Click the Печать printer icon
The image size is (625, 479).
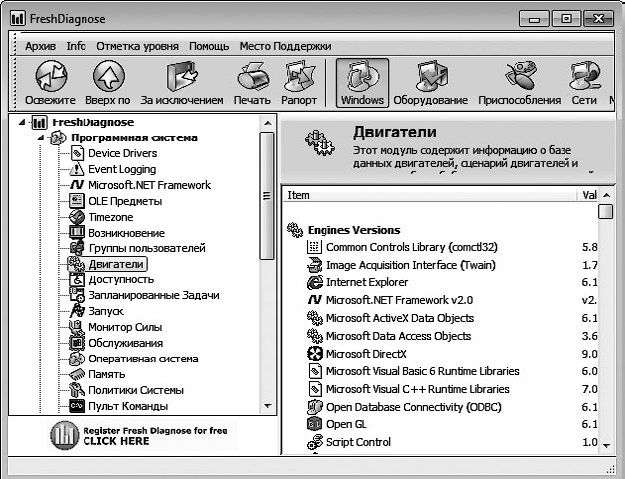point(252,77)
